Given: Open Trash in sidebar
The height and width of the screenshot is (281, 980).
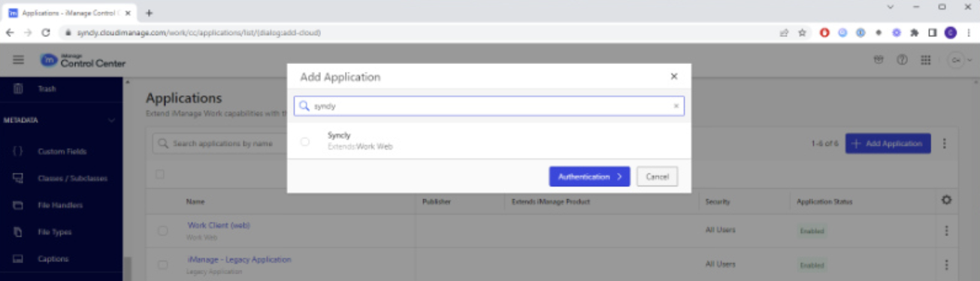Looking at the screenshot, I should tap(47, 89).
